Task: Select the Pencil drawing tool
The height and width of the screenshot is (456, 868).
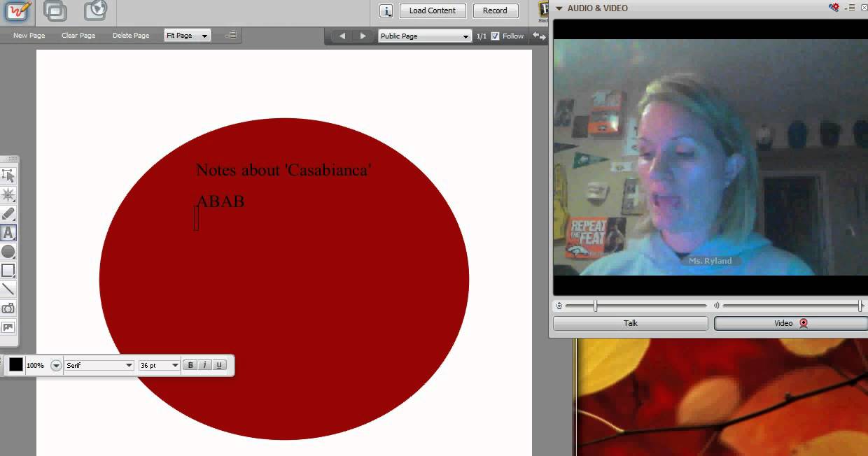Action: pyautogui.click(x=8, y=213)
